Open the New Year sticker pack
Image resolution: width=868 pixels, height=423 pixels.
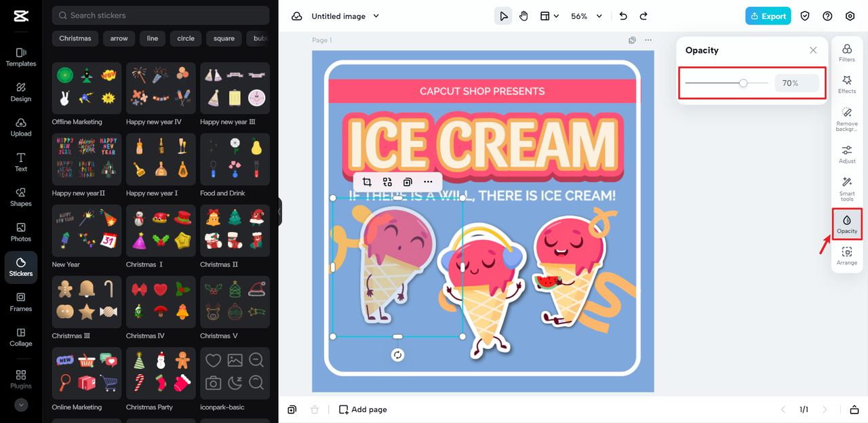click(87, 237)
